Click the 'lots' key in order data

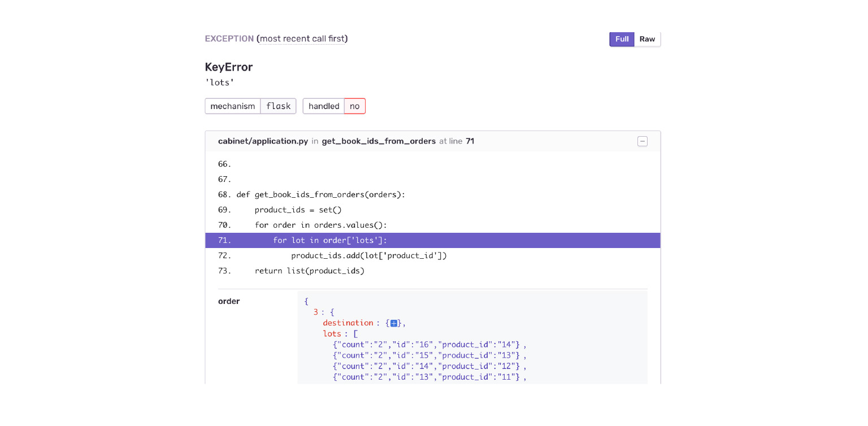pyautogui.click(x=332, y=334)
